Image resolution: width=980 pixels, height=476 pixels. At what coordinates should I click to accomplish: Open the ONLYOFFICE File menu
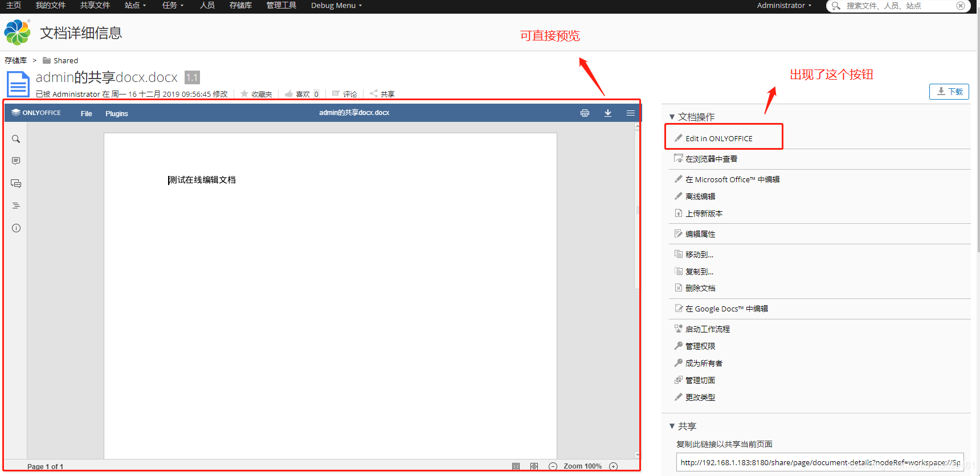(87, 113)
